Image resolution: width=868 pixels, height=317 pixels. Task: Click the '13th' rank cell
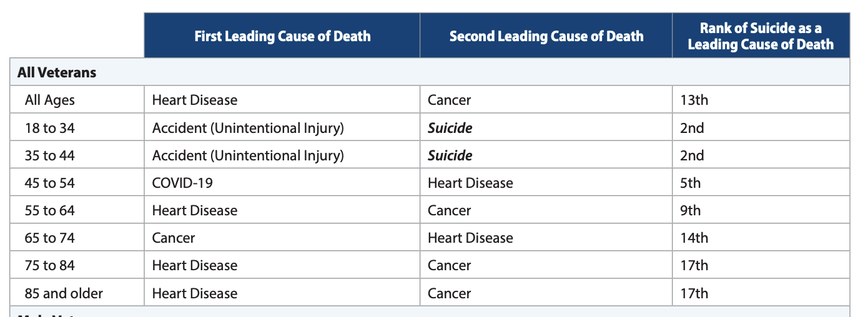(x=694, y=100)
